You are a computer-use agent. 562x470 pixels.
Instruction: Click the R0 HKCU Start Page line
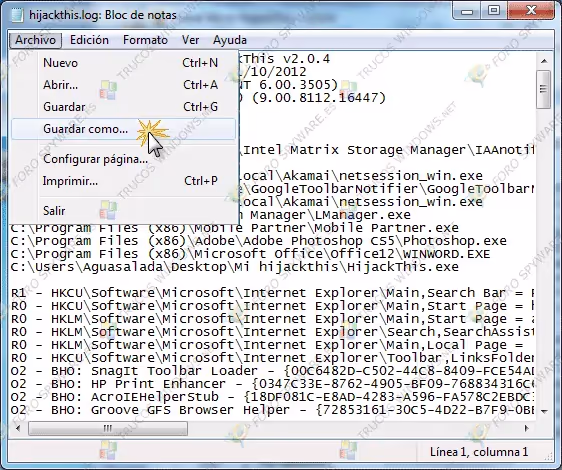(272, 306)
